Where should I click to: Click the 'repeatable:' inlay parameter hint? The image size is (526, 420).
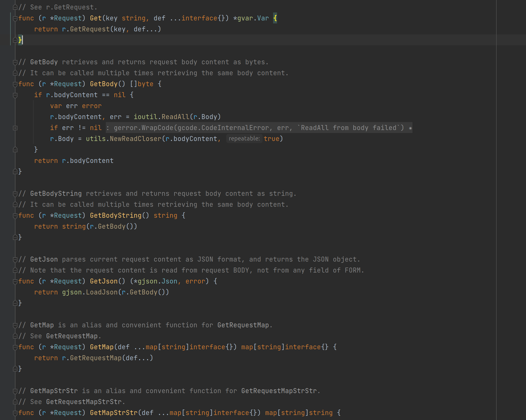(244, 139)
